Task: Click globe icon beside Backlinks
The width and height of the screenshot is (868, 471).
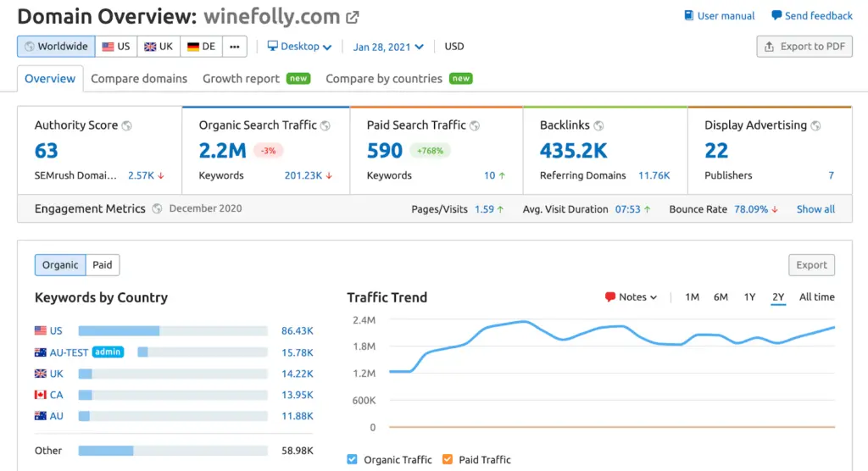Action: click(x=598, y=125)
